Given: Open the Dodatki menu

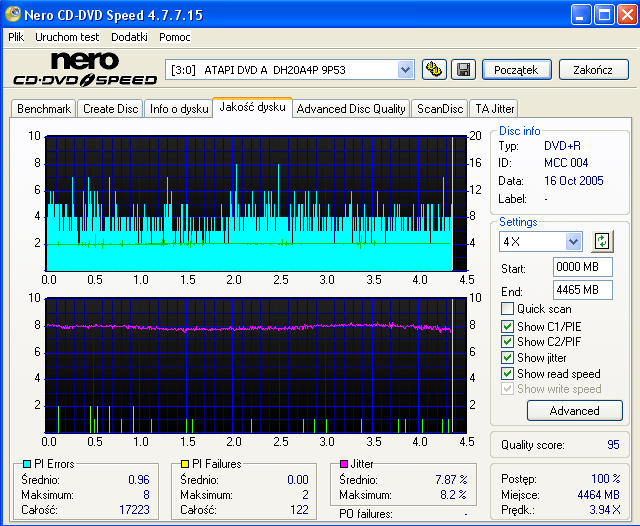Looking at the screenshot, I should (129, 37).
